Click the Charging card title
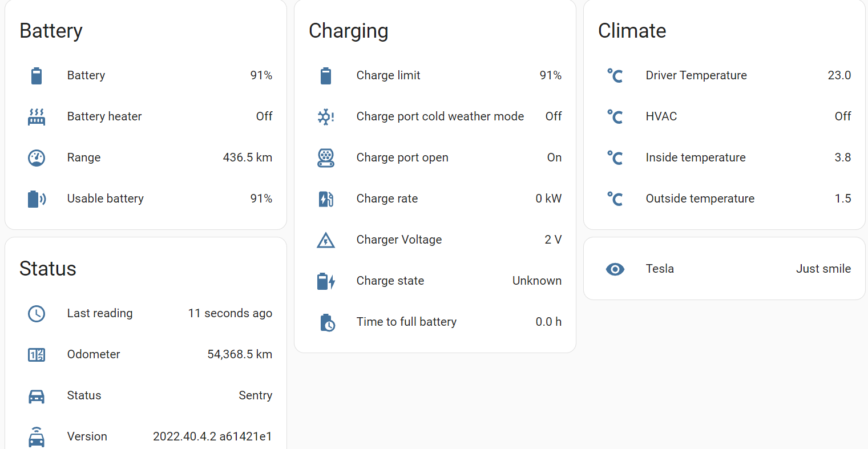This screenshot has width=868, height=449. tap(349, 31)
